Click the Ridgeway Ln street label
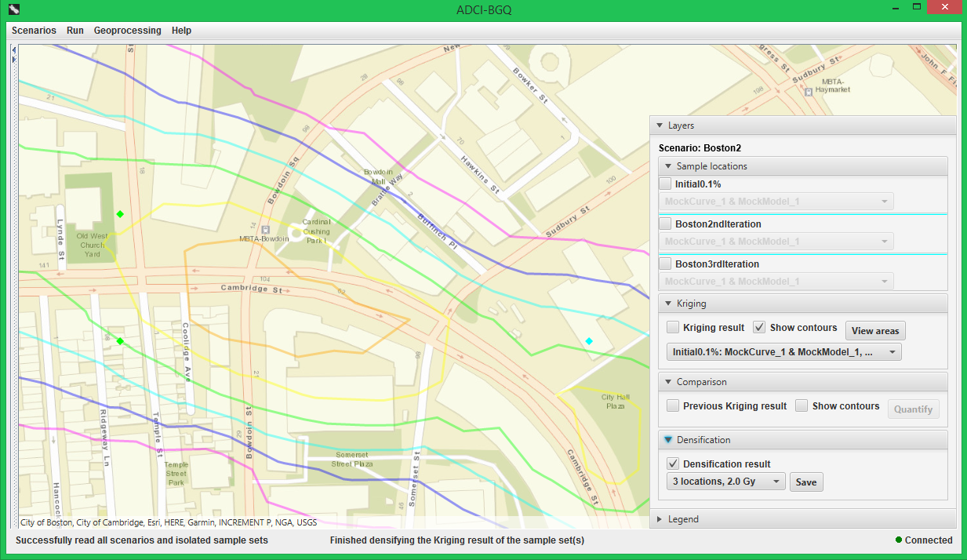 point(104,438)
